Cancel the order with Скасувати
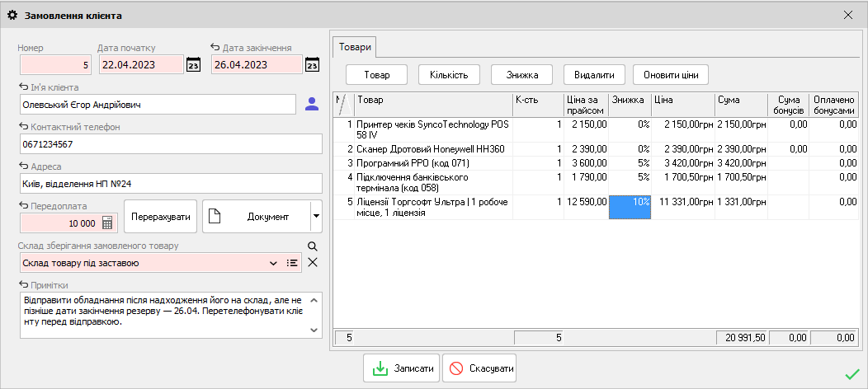Screen dimensions: 868x389 click(x=479, y=368)
